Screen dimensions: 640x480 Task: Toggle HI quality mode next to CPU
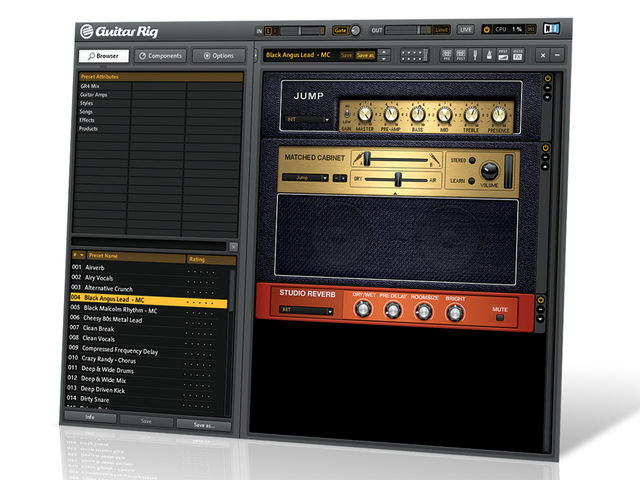click(531, 29)
